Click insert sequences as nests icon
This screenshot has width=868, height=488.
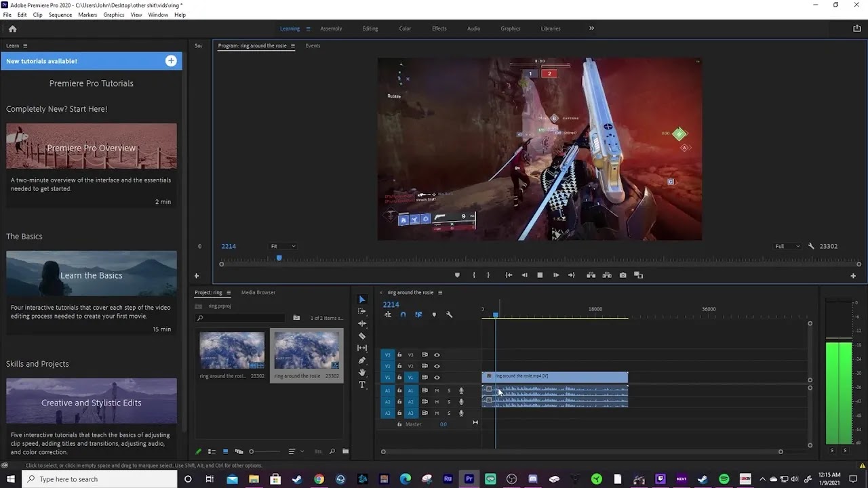(388, 314)
